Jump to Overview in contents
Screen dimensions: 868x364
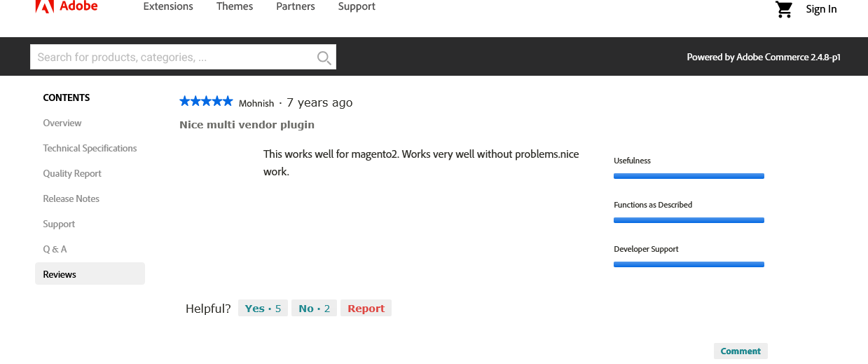[x=62, y=123]
